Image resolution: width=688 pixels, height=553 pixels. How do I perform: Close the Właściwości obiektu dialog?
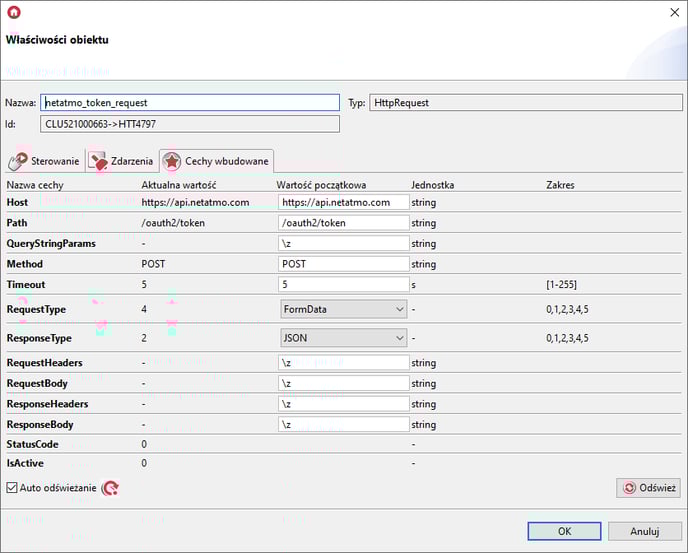click(x=675, y=12)
